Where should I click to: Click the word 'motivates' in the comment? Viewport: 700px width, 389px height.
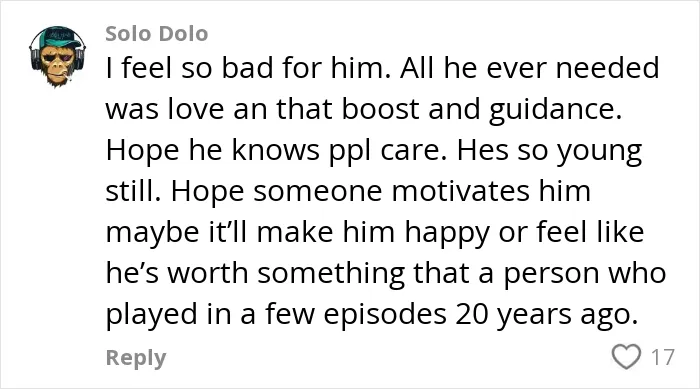(461, 191)
